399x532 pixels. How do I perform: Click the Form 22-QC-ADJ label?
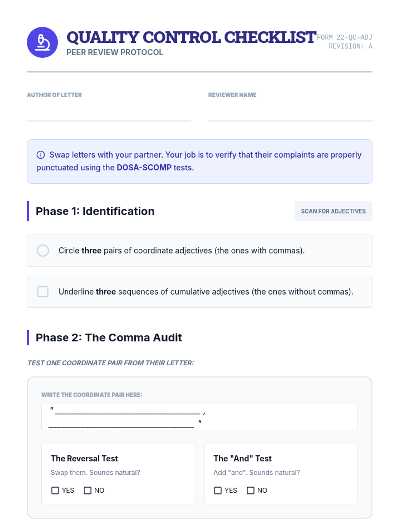tap(344, 37)
